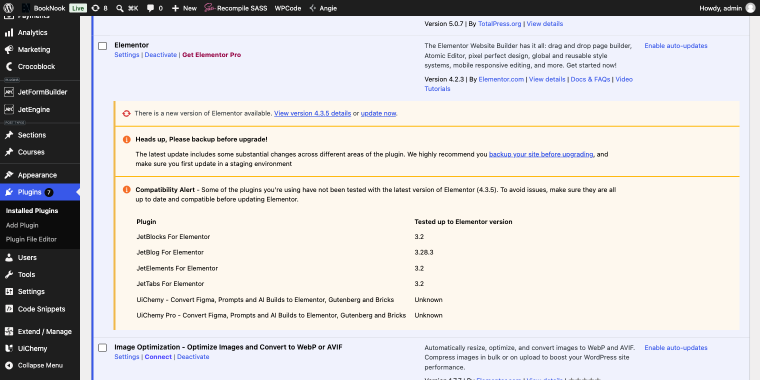Screen dimensions: 760x380
Task: Open the Plugin File Editor submenu item
Action: pos(31,239)
